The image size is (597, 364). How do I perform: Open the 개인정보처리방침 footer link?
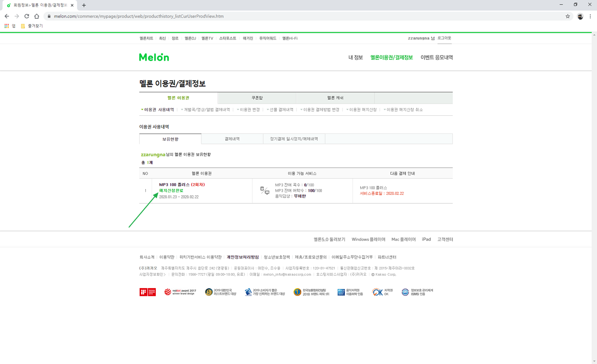(242, 258)
